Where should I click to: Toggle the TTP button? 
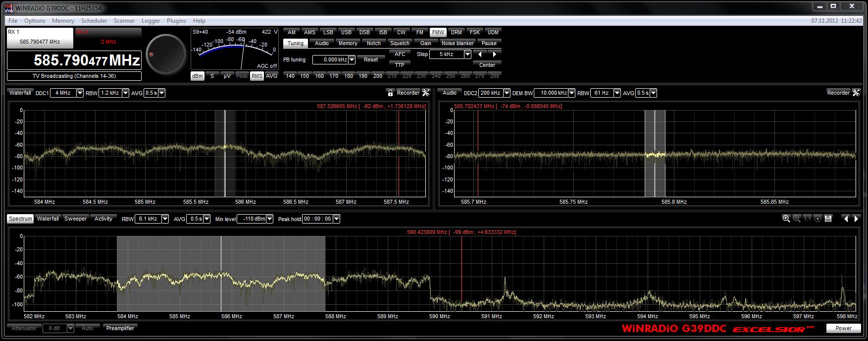(x=400, y=64)
